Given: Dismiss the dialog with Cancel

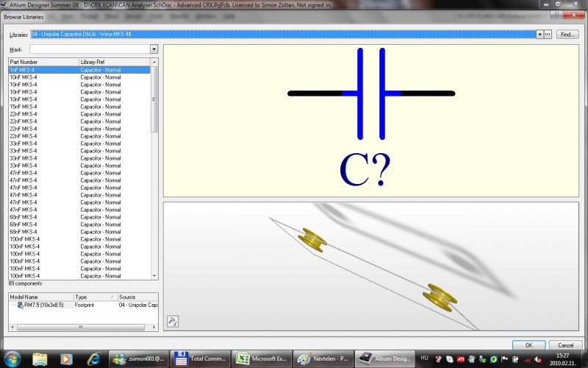Looking at the screenshot, I should (565, 345).
